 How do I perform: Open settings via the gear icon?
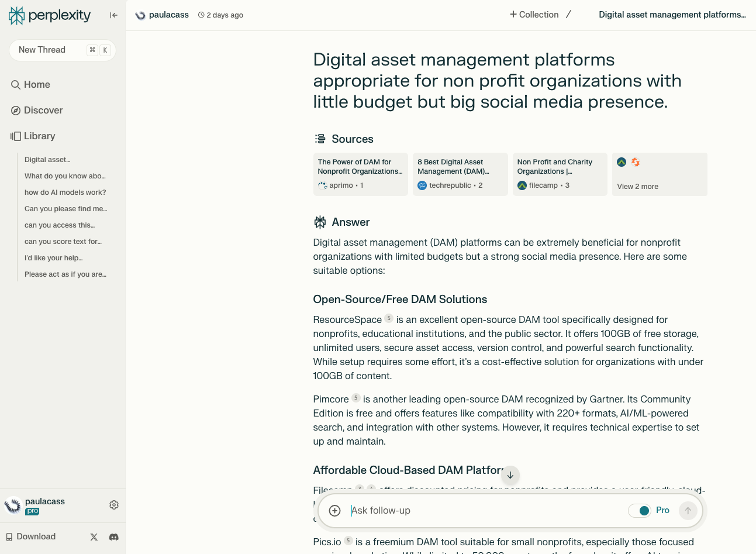(x=114, y=505)
